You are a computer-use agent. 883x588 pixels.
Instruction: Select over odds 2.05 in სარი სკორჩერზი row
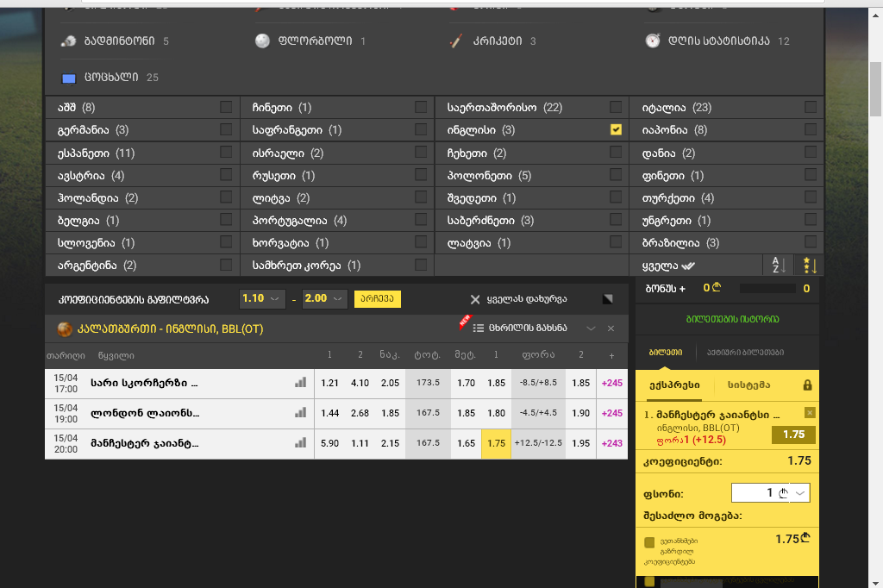click(391, 383)
